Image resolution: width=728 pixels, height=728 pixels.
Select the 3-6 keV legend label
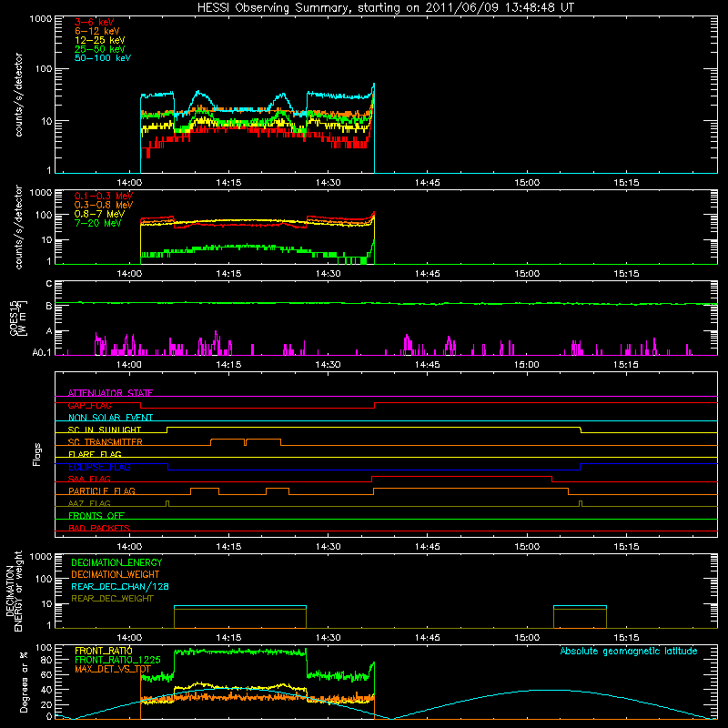point(95,22)
